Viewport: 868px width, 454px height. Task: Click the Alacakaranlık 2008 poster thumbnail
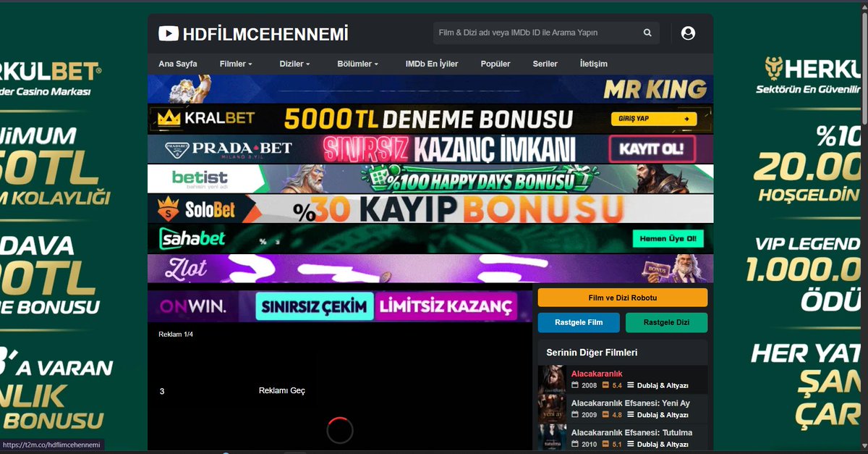click(x=553, y=379)
